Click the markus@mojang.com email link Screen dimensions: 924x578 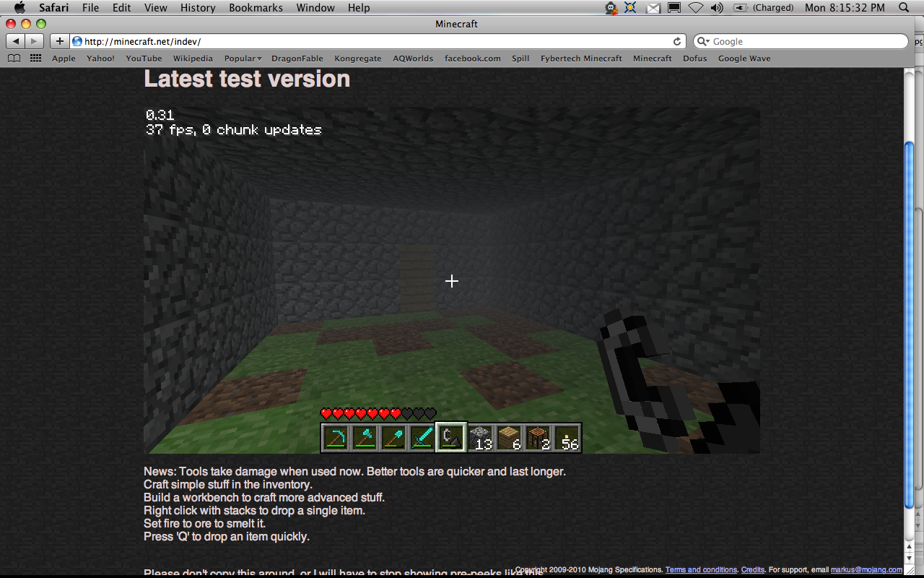[866, 570]
